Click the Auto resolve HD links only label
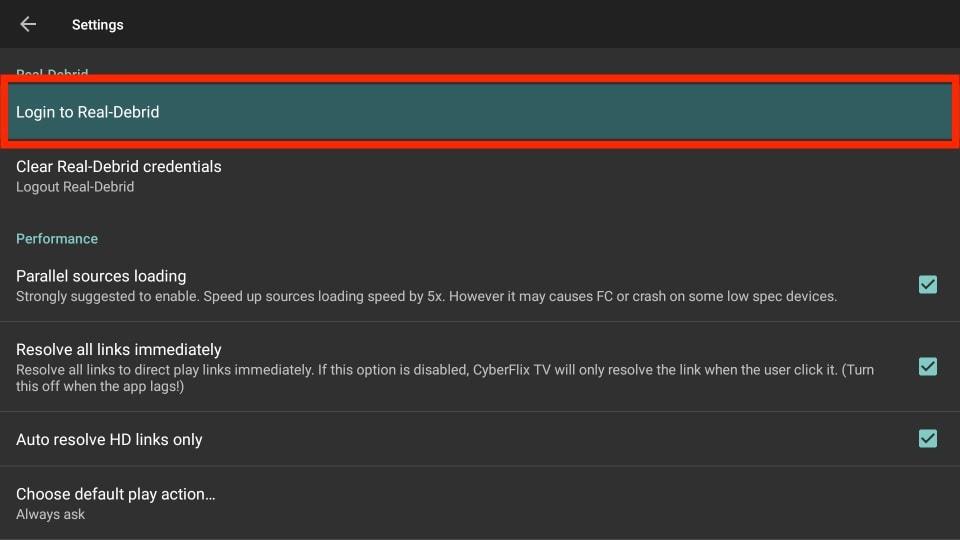This screenshot has width=960, height=540. [x=109, y=440]
